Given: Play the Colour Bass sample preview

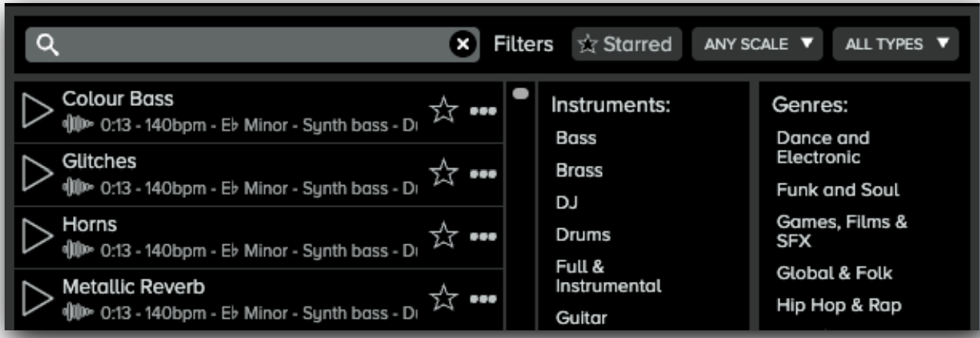Looking at the screenshot, I should pyautogui.click(x=38, y=111).
